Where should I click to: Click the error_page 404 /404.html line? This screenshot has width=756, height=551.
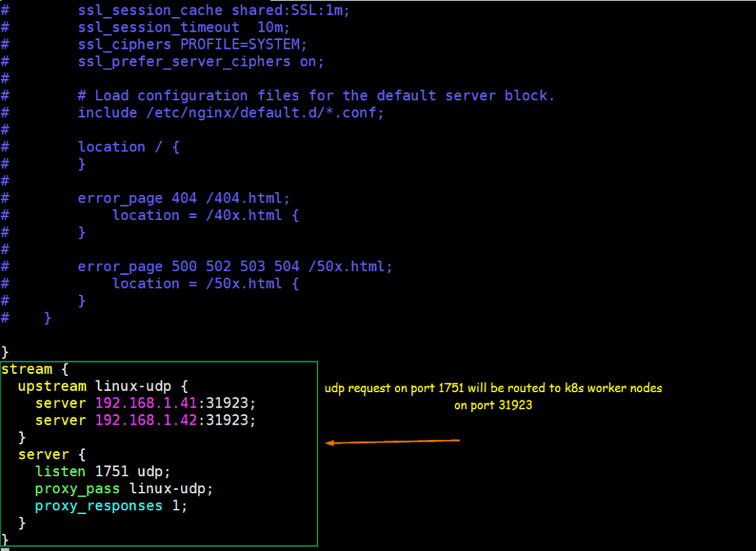click(x=183, y=198)
